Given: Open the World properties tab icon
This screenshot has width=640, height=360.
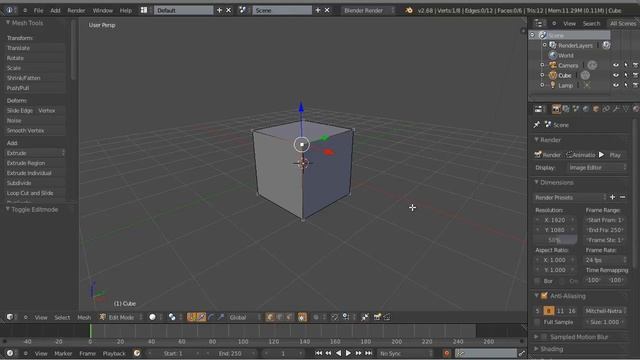Looking at the screenshot, I should [x=586, y=109].
